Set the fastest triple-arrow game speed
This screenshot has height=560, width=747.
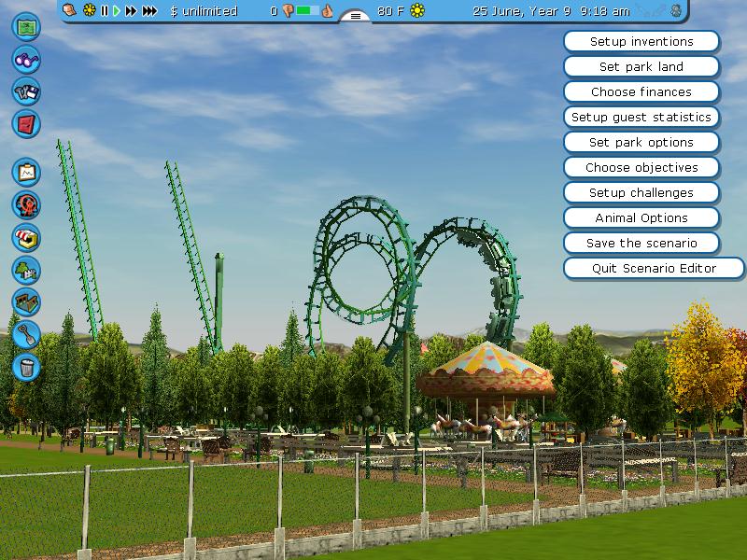[149, 11]
